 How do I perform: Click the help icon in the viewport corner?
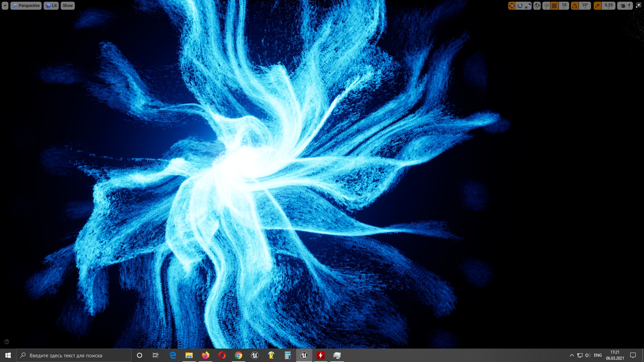pyautogui.click(x=7, y=342)
